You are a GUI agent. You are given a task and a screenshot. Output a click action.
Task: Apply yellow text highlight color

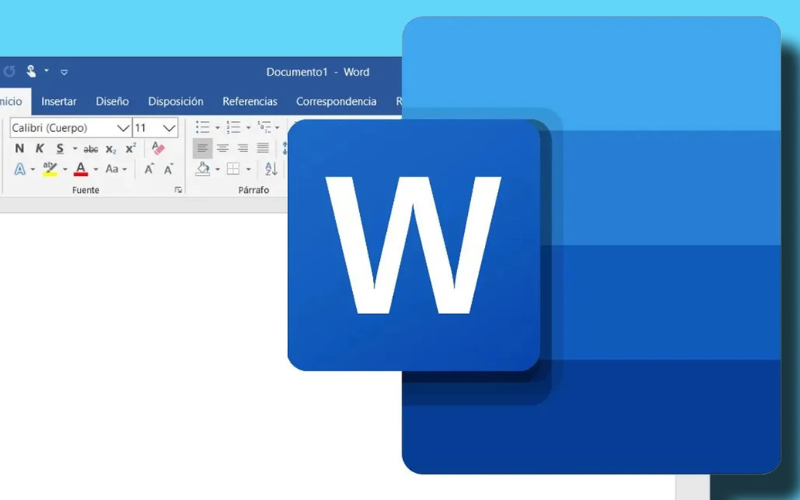point(49,169)
